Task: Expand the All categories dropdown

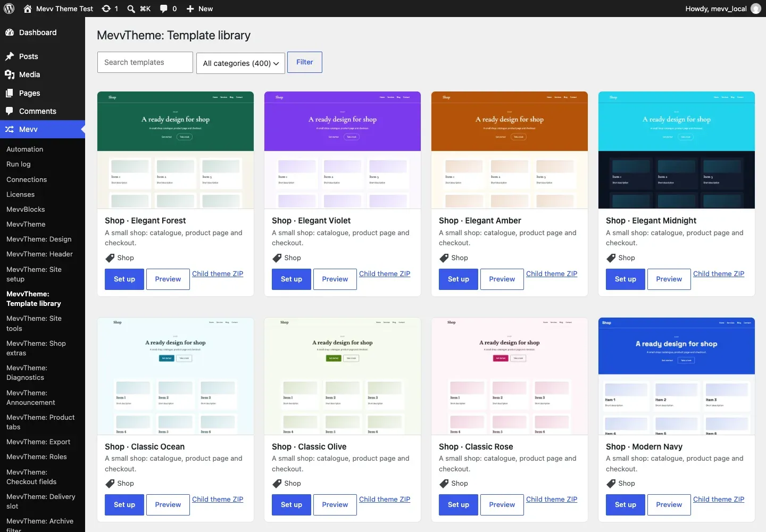Action: pyautogui.click(x=240, y=63)
